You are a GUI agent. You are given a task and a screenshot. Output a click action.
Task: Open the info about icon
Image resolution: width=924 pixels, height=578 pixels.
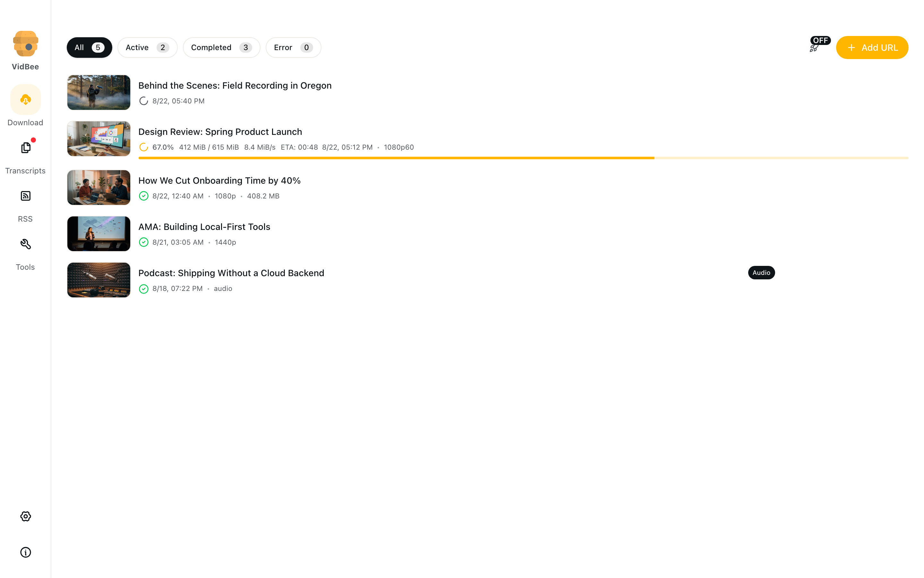pos(26,552)
